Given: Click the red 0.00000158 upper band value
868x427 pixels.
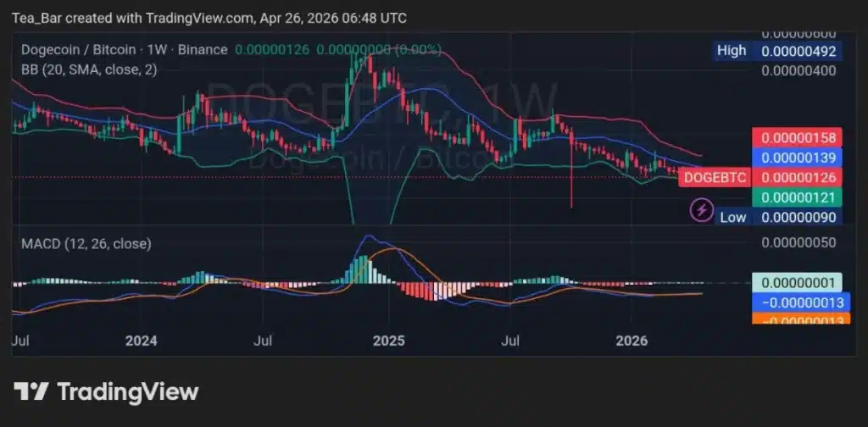Looking at the screenshot, I should (797, 137).
